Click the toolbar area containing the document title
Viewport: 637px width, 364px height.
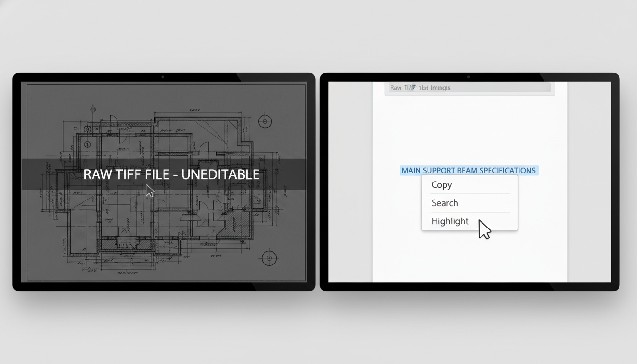pyautogui.click(x=469, y=87)
